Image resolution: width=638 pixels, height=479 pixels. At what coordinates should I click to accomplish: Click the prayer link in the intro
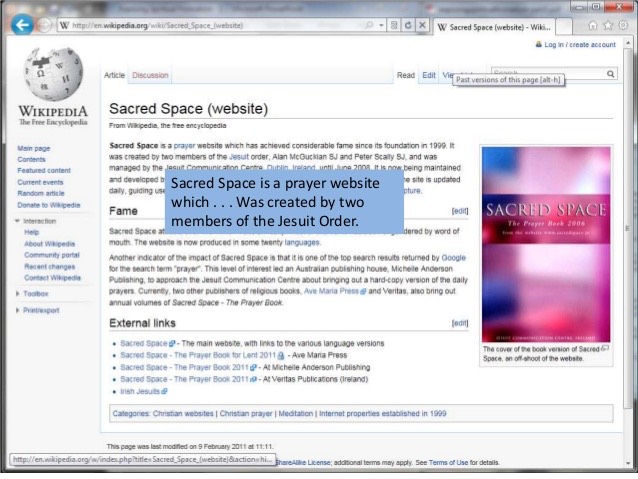point(184,146)
